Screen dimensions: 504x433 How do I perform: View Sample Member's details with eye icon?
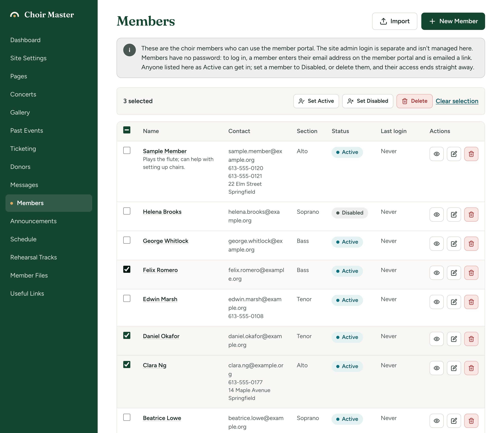(437, 154)
